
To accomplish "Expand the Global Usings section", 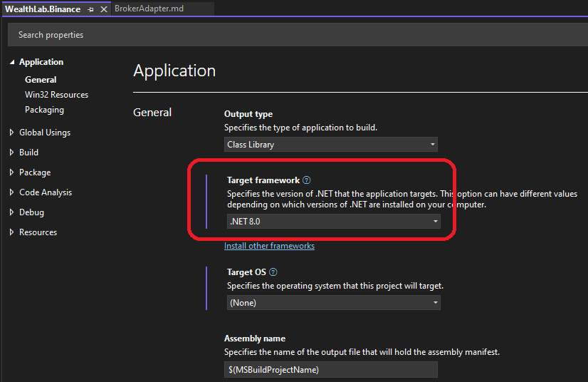I will pyautogui.click(x=11, y=133).
